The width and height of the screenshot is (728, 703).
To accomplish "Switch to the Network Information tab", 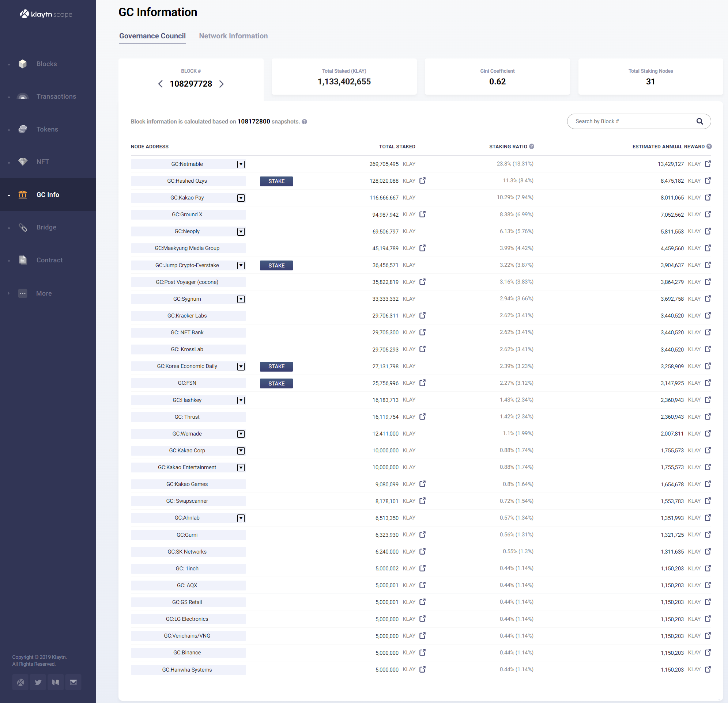I will [x=233, y=36].
